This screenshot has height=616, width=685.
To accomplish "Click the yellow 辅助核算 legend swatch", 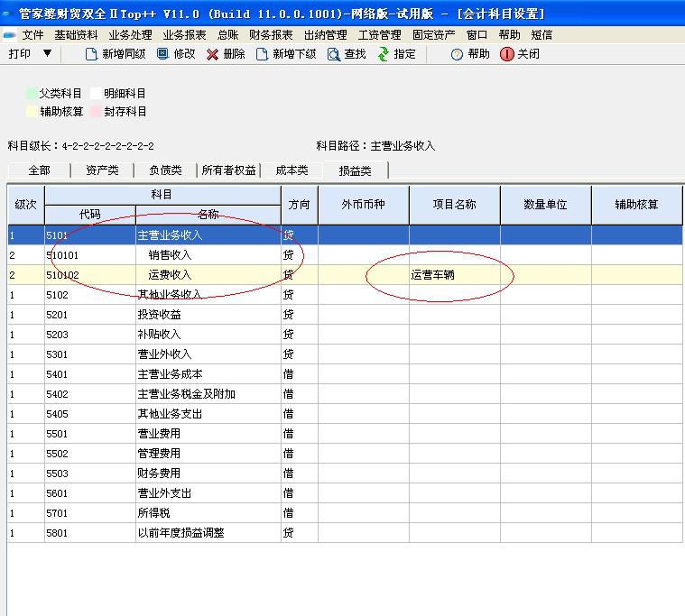I will [32, 111].
